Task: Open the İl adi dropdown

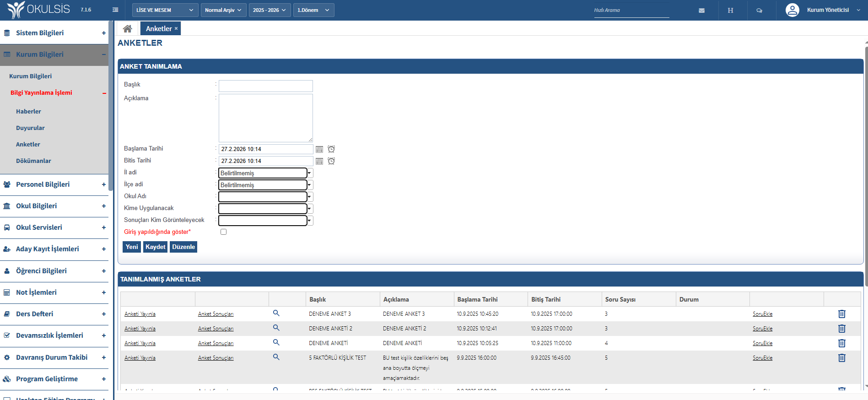Action: click(x=265, y=173)
